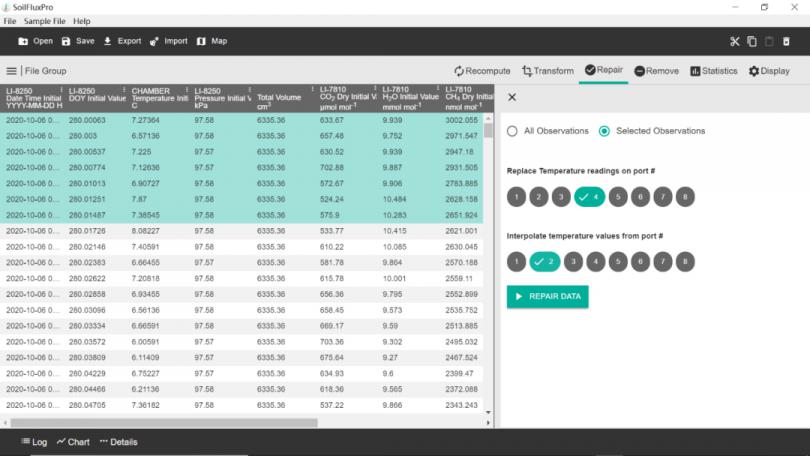
Task: Toggle replace temperature port 4 chip
Action: click(x=589, y=197)
